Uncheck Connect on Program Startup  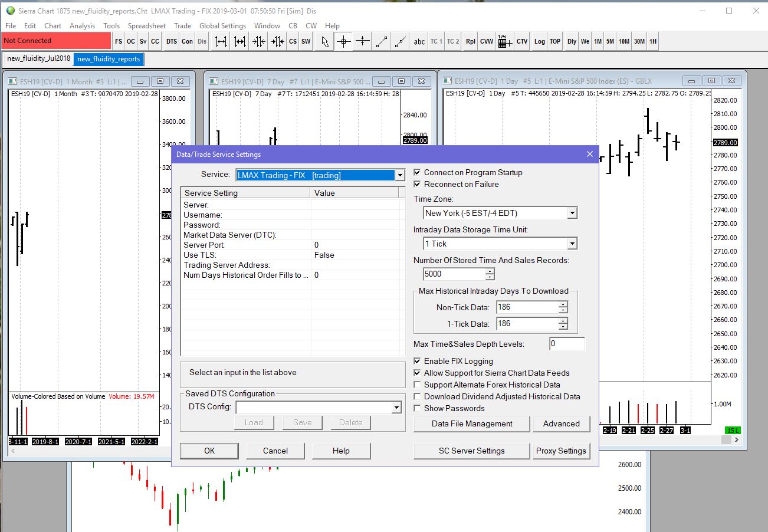(x=418, y=173)
